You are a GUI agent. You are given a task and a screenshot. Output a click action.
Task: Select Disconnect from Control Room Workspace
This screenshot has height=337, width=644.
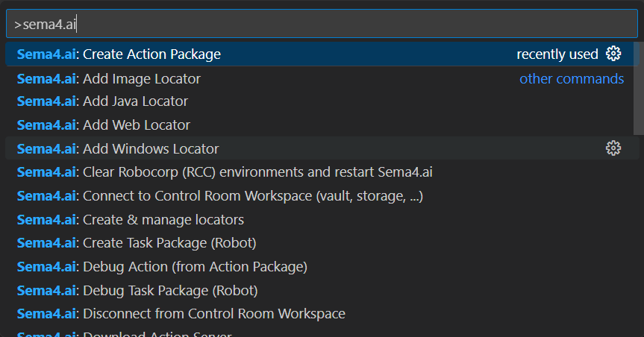click(322, 314)
